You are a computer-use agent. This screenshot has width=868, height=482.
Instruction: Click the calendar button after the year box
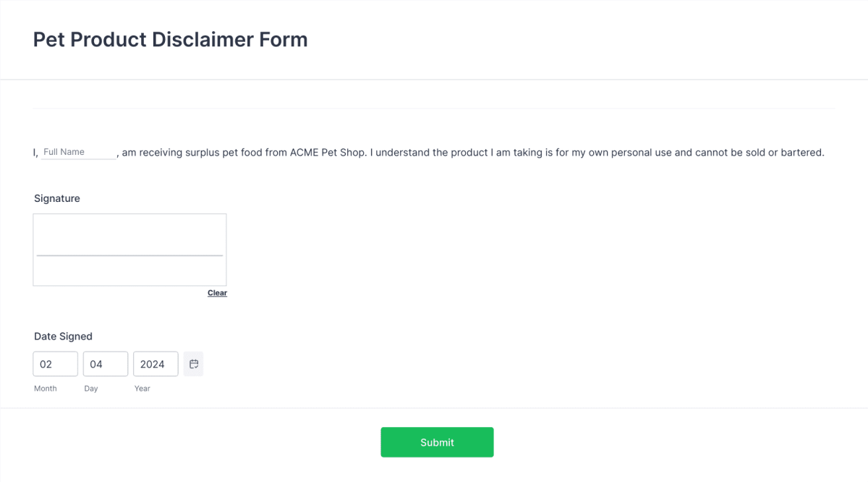tap(193, 363)
